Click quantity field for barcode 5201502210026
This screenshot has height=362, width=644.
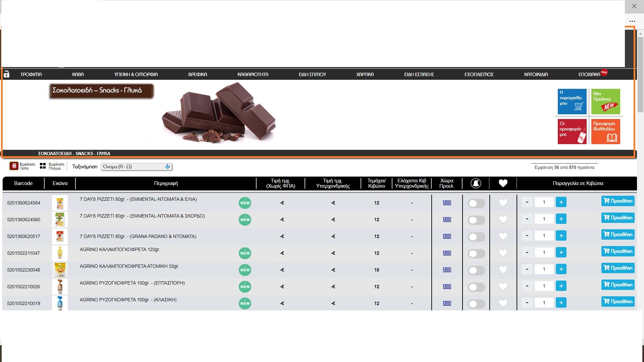[544, 286]
